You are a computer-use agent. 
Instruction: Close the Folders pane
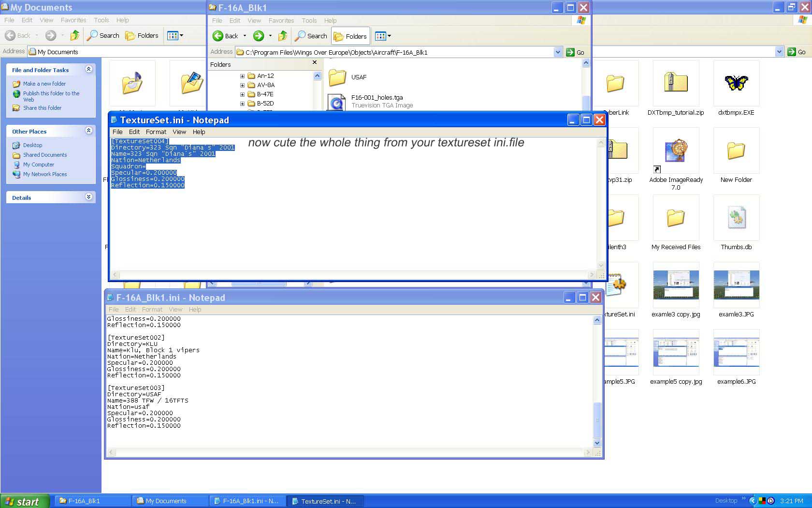pyautogui.click(x=315, y=62)
